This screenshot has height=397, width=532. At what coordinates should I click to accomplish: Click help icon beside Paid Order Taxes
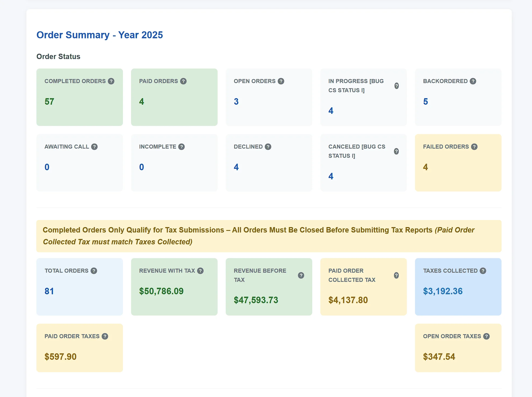[105, 336]
